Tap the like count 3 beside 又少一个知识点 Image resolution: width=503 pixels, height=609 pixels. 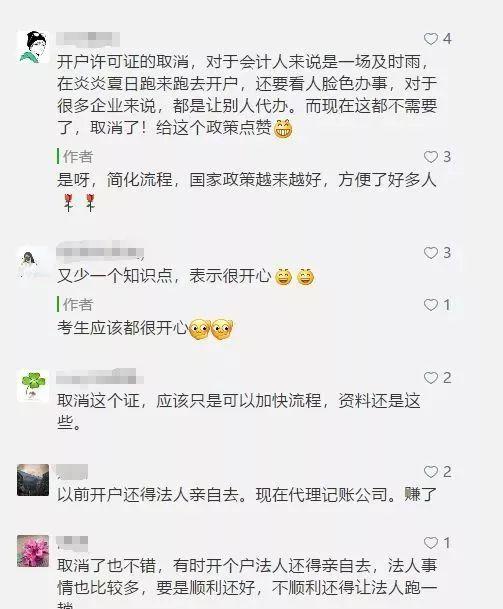pyautogui.click(x=447, y=253)
